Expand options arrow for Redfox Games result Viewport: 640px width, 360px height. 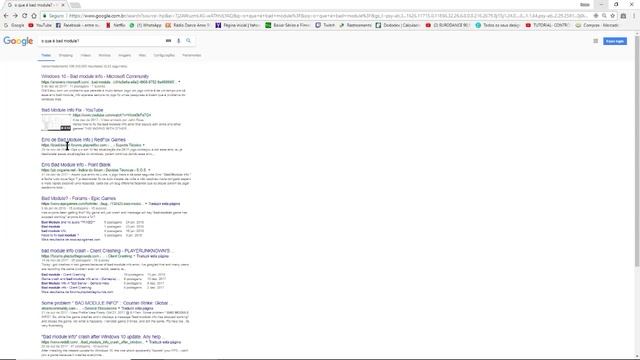click(144, 145)
